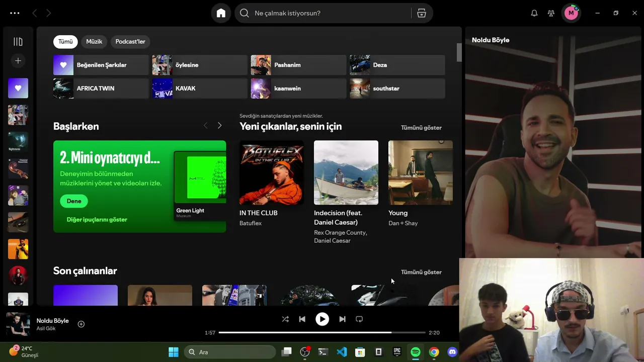The height and width of the screenshot is (362, 644).
Task: Expand Your Library sidebar
Action: click(18, 42)
